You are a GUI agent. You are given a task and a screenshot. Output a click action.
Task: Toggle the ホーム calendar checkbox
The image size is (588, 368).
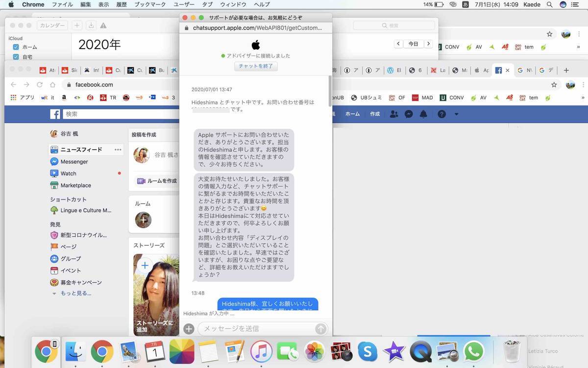click(16, 47)
